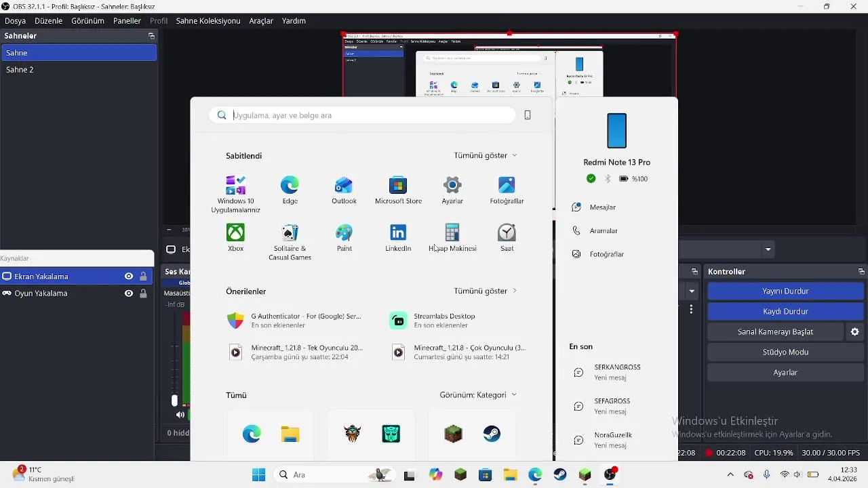This screenshot has width=868, height=488.
Task: Toggle lock on Ekran Yakalama source
Action: click(x=143, y=277)
